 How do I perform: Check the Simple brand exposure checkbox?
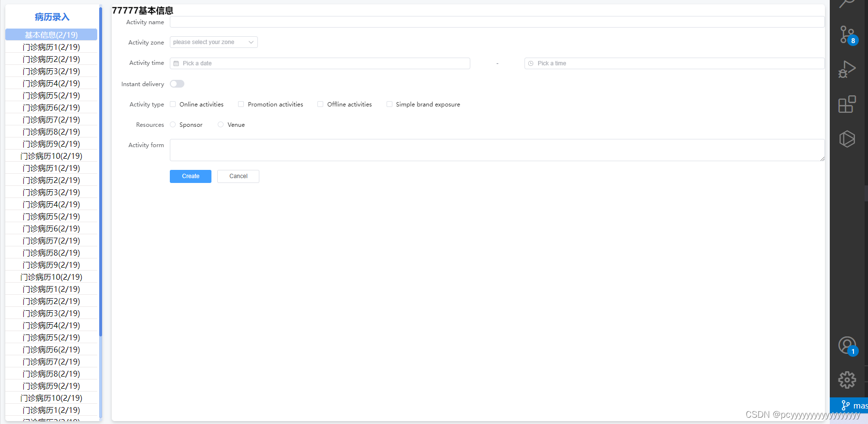tap(389, 104)
